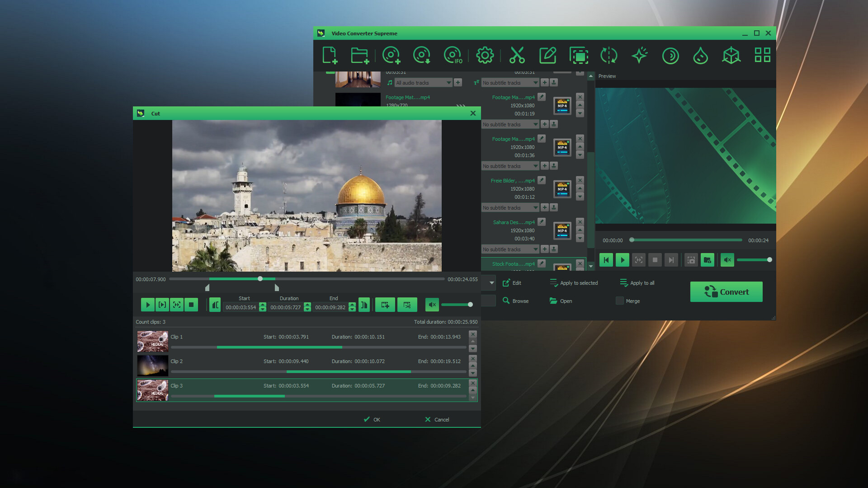The image size is (868, 488).
Task: Toggle mute in Preview panel
Action: pos(727,260)
